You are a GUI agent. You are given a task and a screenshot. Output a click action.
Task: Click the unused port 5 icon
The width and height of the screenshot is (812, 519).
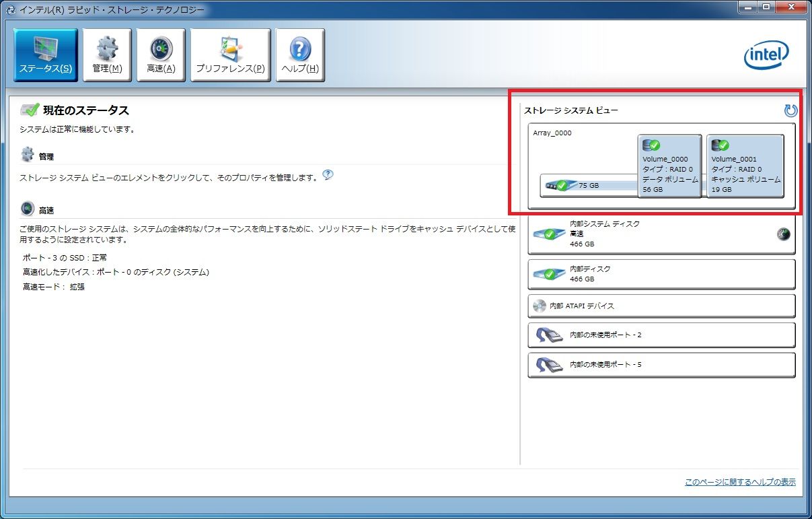coord(548,364)
